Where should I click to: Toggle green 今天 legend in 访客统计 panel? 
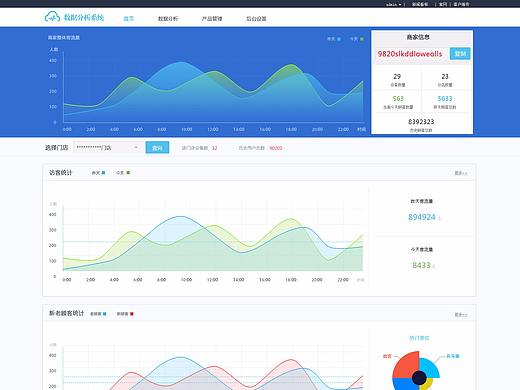123,173
